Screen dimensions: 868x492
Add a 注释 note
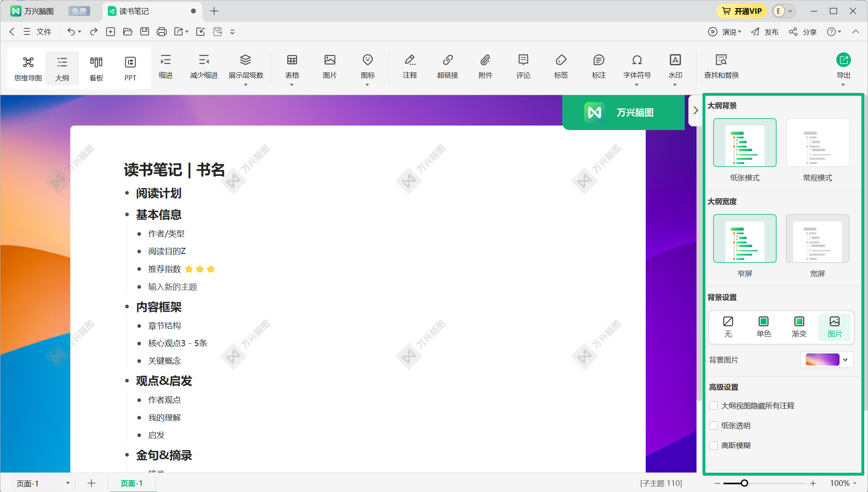[x=410, y=67]
